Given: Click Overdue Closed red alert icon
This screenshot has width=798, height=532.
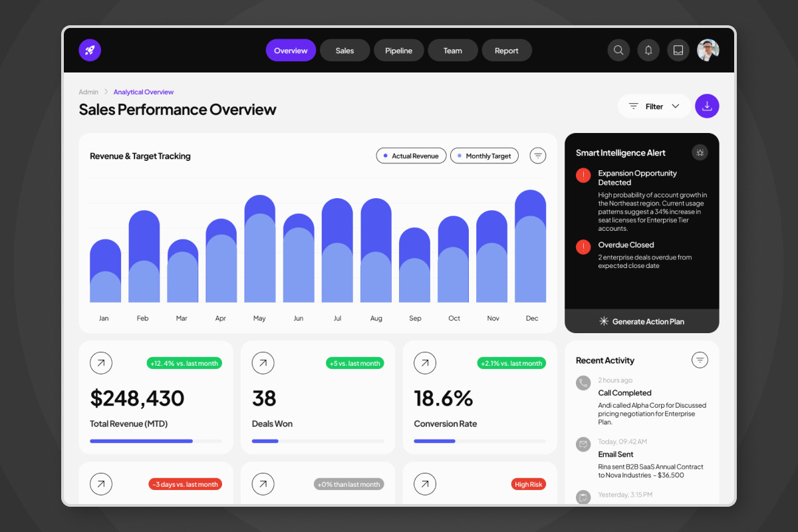Looking at the screenshot, I should pyautogui.click(x=583, y=247).
